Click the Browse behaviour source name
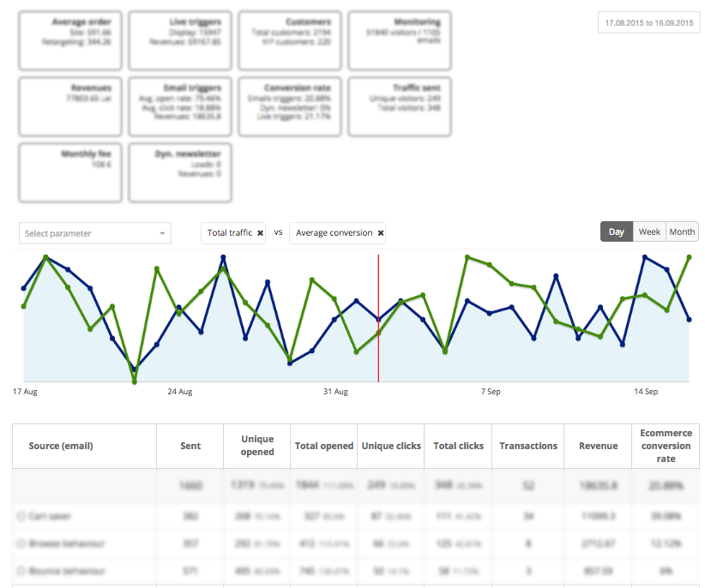This screenshot has height=588, width=705. click(x=67, y=543)
